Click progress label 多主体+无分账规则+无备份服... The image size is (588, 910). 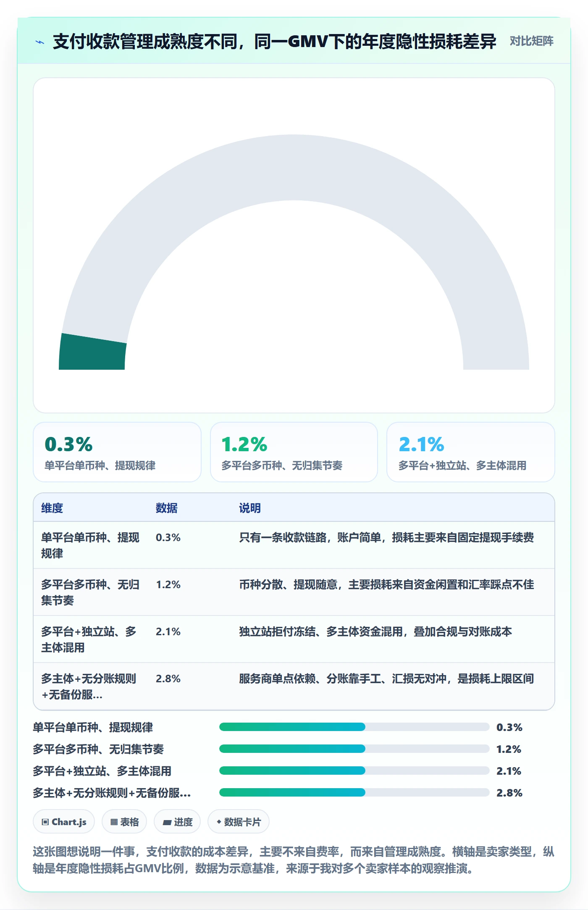[112, 793]
